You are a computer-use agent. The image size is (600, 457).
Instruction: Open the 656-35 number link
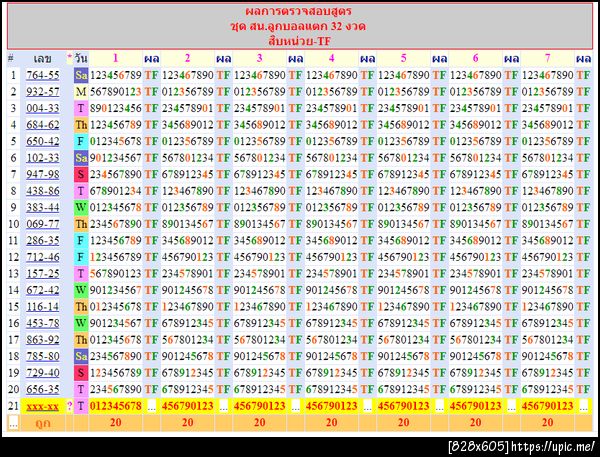(x=42, y=389)
